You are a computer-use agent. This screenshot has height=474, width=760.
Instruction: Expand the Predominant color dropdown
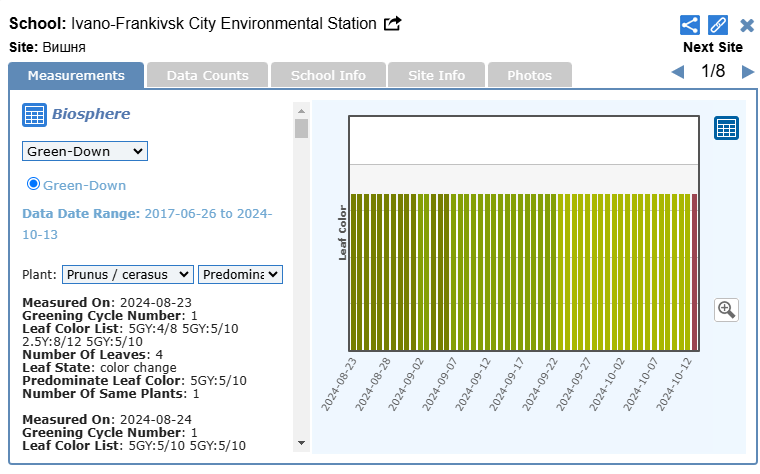(240, 274)
